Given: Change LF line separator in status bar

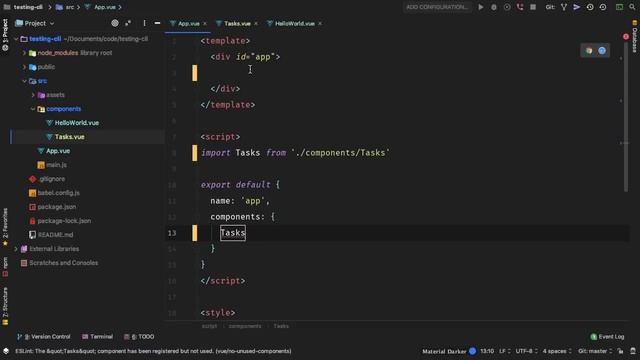Looking at the screenshot, I should point(504,351).
